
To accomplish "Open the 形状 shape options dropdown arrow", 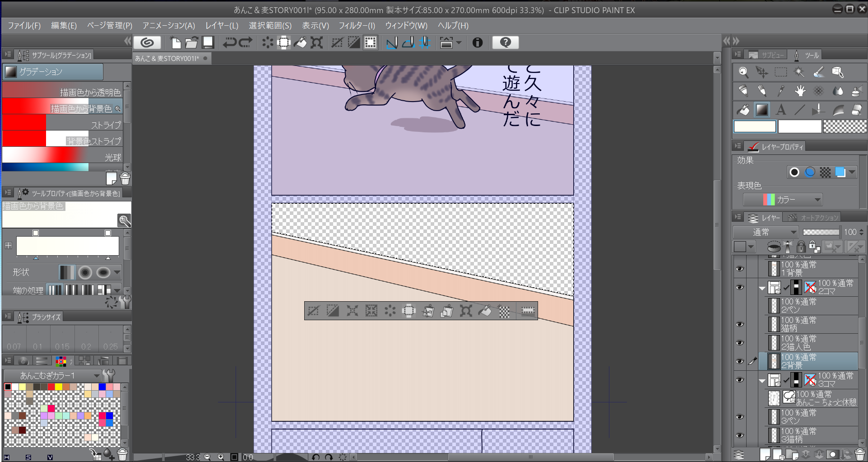I will click(x=117, y=272).
